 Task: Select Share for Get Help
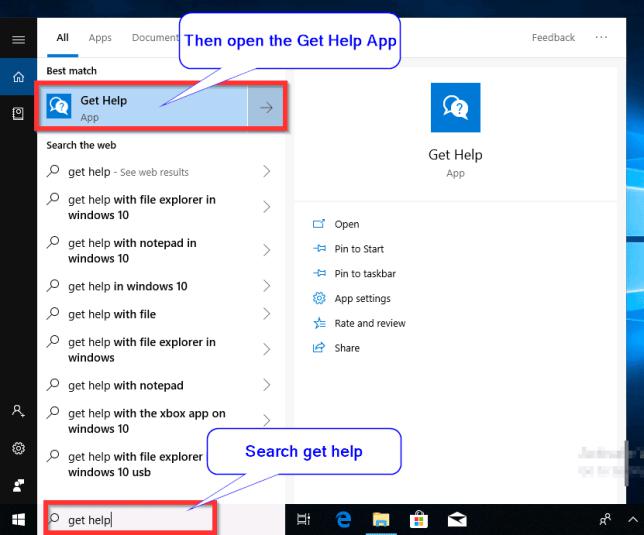coord(347,348)
